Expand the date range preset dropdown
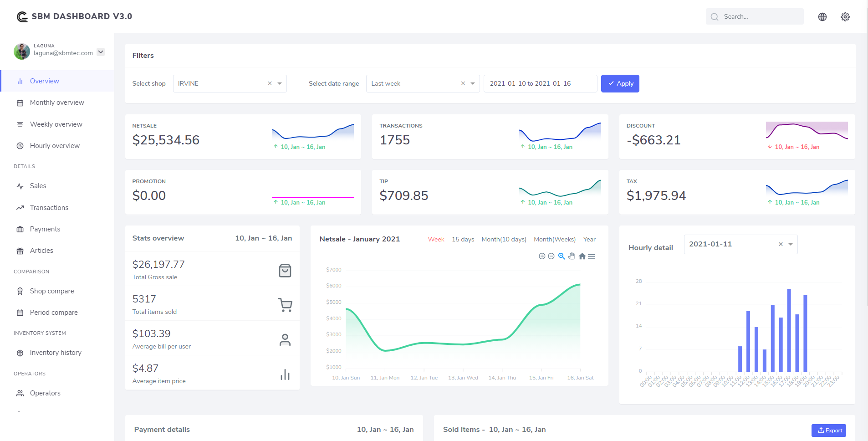The height and width of the screenshot is (441, 868). (473, 83)
